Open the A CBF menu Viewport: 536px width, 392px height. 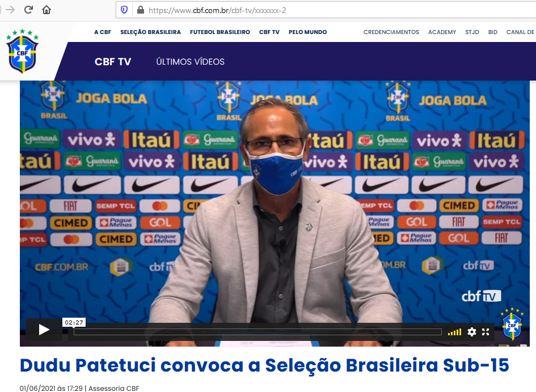click(x=103, y=32)
